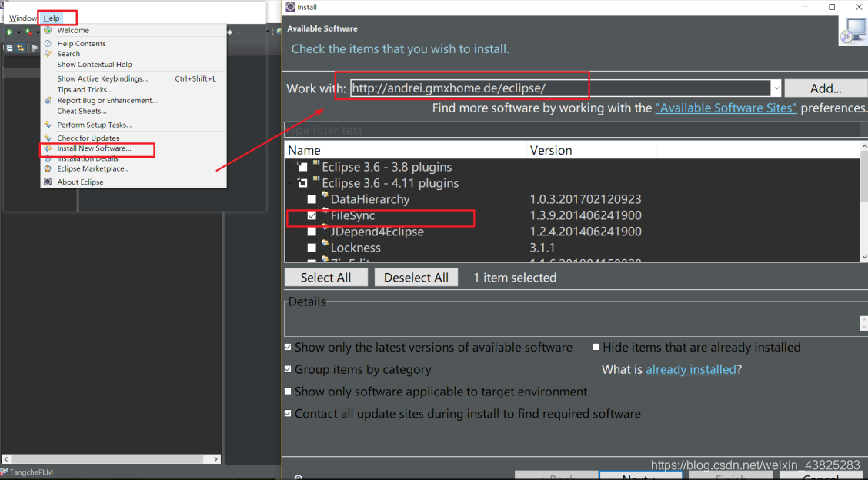Viewport: 868px width, 480px height.
Task: Click the TangchePLM project icon in status bar
Action: click(4, 472)
